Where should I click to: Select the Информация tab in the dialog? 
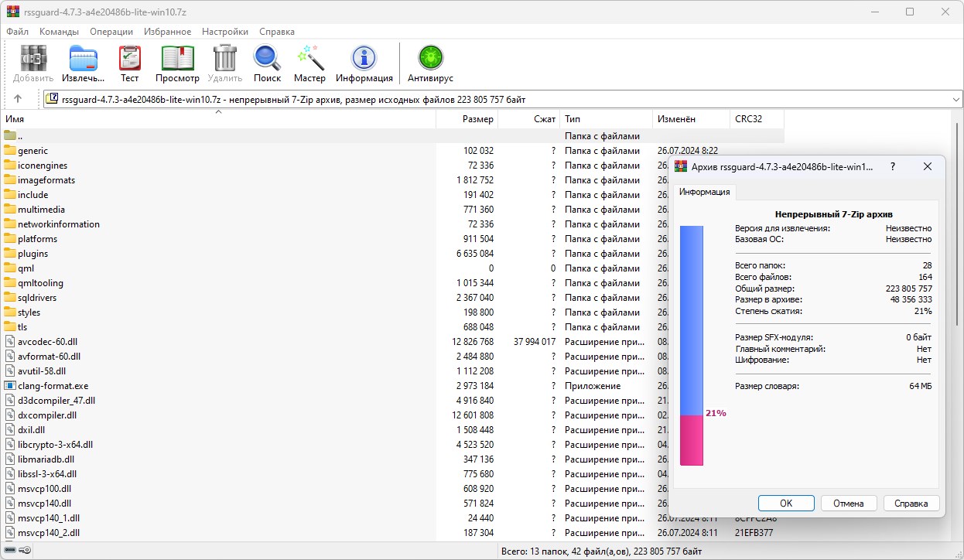pyautogui.click(x=704, y=192)
